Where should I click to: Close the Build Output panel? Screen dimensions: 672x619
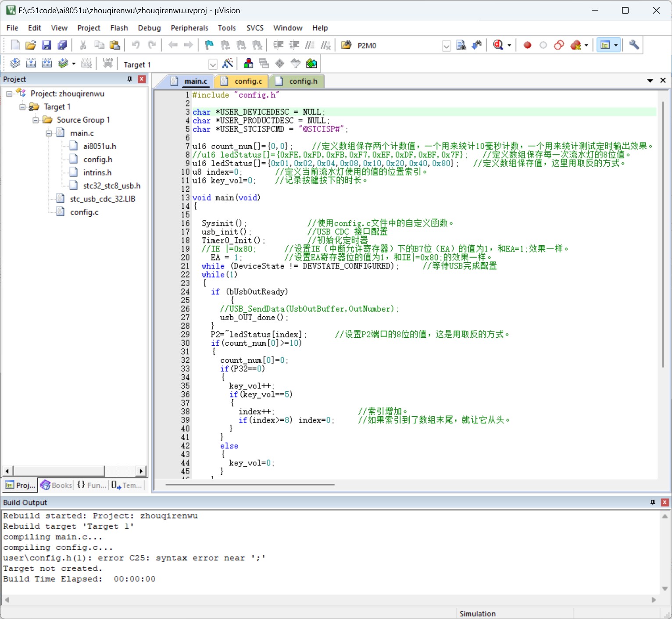click(665, 502)
